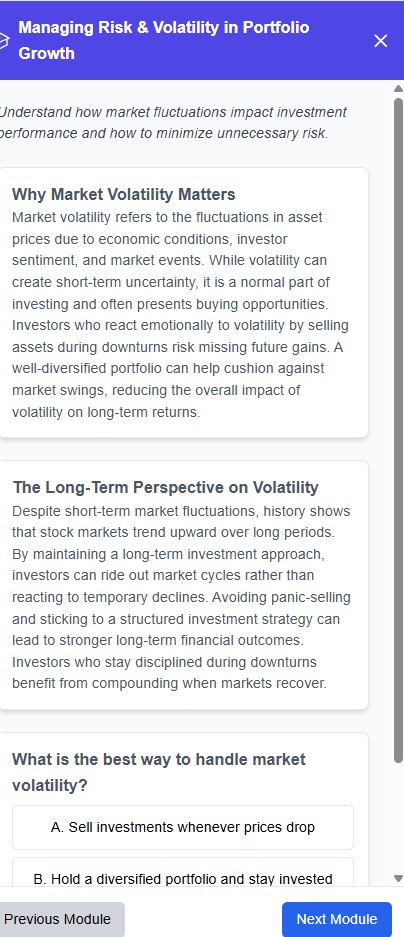Click the paragraph describing well-diversified portfolio cushioning

[x=181, y=314]
